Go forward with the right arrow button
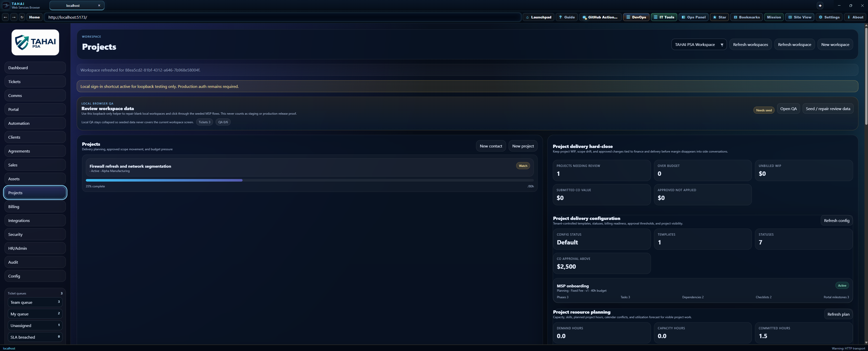Screen dimensions: 868x351 pyautogui.click(x=14, y=17)
